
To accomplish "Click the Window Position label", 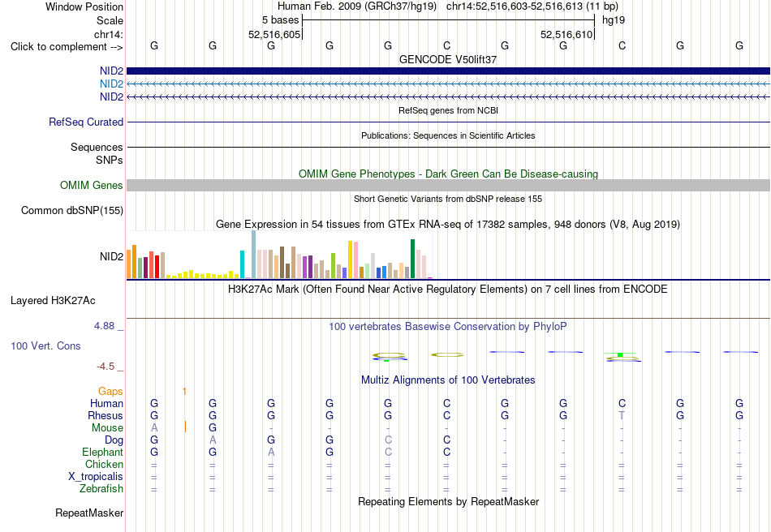I will click(x=84, y=6).
